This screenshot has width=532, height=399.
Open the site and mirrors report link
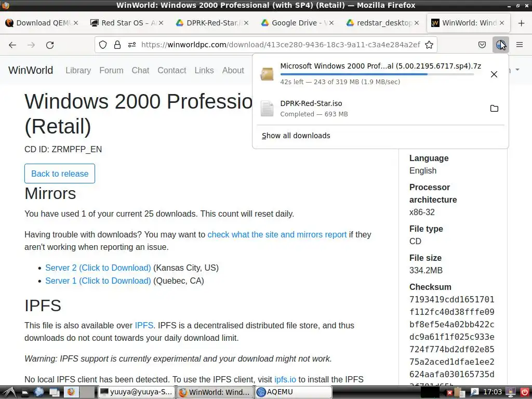coord(277,234)
